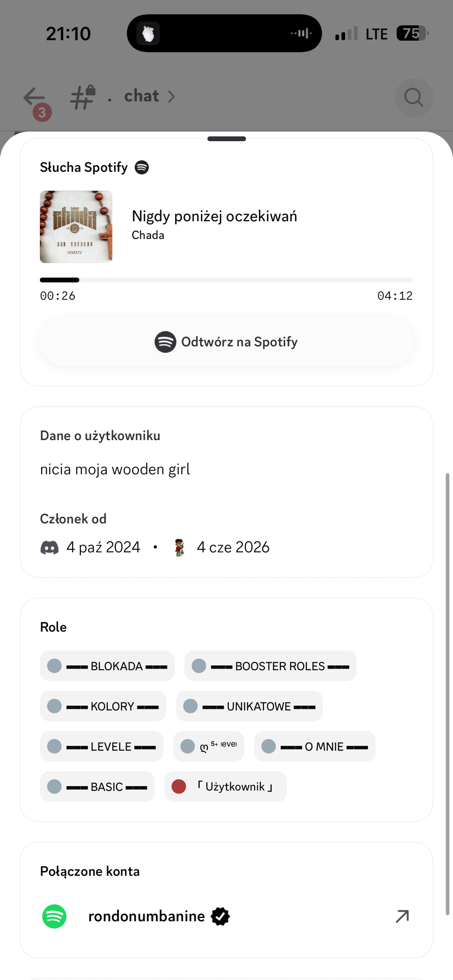The width and height of the screenshot is (453, 980).
Task: Tap the locked channel hashtag icon
Action: coord(83,97)
